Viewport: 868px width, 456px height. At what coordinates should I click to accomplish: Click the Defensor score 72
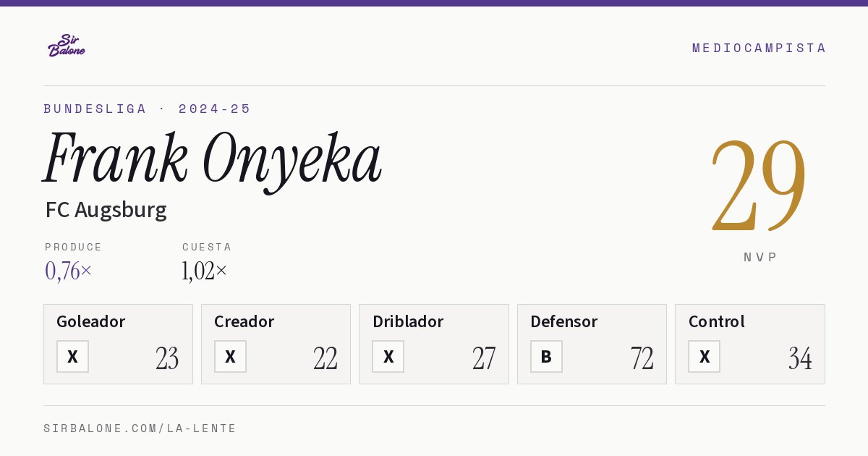(642, 358)
